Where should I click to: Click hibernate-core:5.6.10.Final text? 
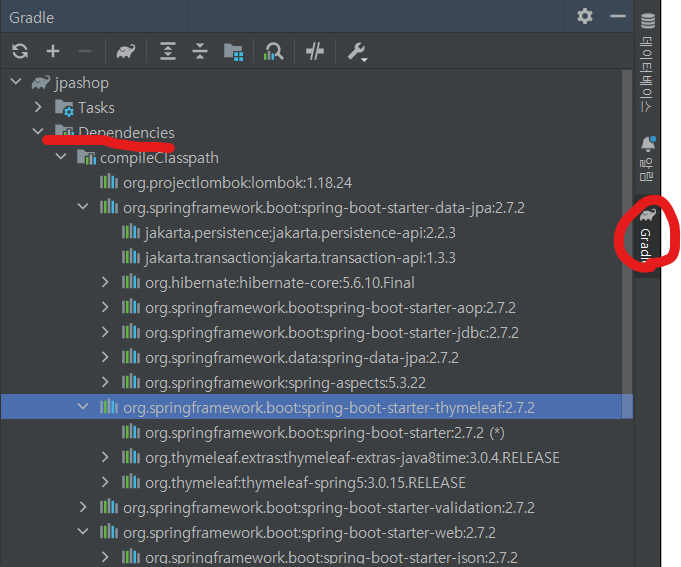(280, 283)
